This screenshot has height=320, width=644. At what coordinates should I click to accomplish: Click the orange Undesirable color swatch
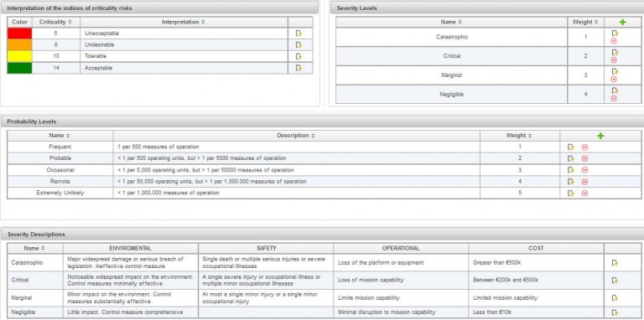coord(19,44)
